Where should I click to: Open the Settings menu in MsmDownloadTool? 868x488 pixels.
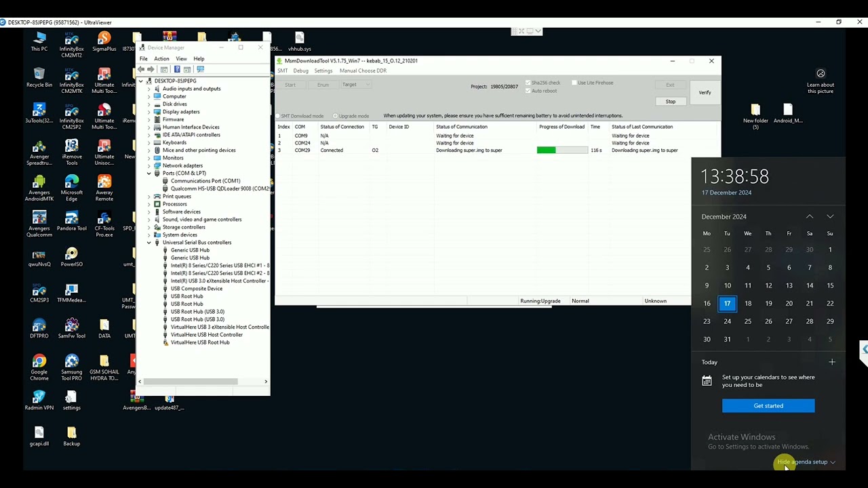(323, 71)
